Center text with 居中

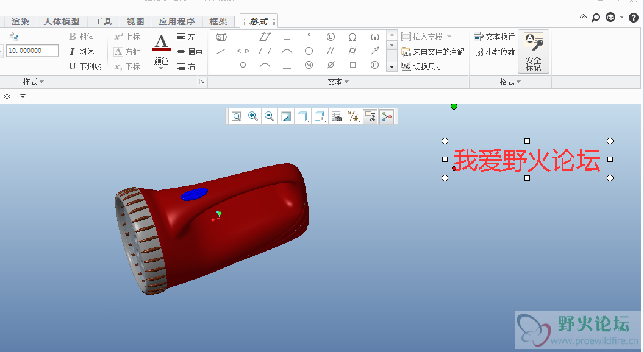[x=189, y=52]
